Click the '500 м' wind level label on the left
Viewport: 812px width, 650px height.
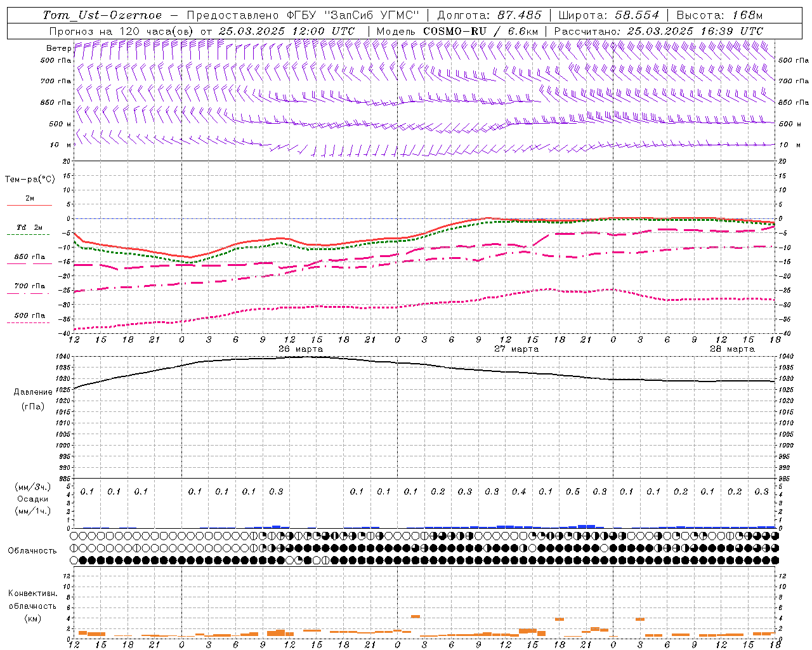coord(61,124)
